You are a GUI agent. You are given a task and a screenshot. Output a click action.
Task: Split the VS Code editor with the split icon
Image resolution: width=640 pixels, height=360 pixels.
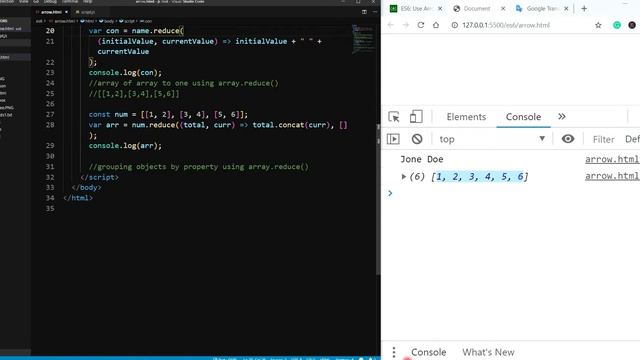[364, 12]
